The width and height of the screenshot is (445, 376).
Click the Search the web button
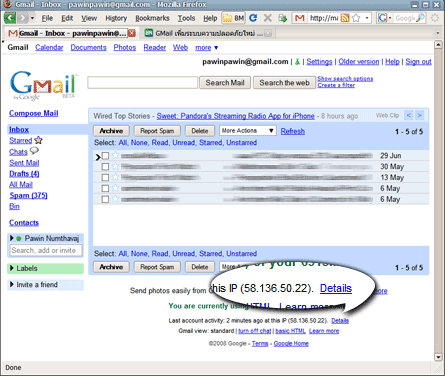pos(284,83)
